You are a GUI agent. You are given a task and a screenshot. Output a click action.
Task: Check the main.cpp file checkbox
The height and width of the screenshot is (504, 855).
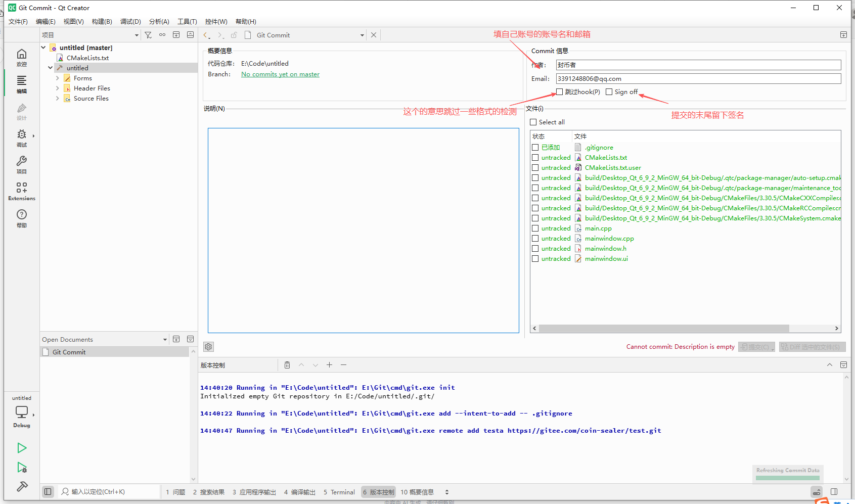(535, 228)
